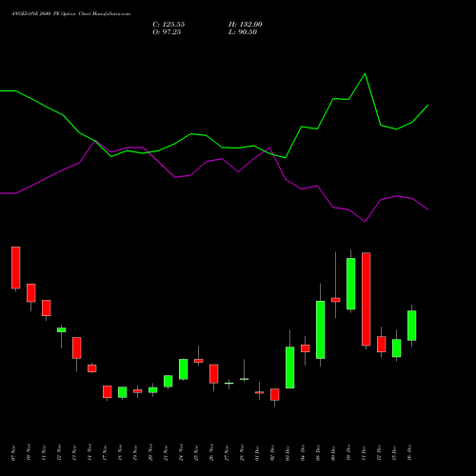Viewport: 476px width, 476px height.
Task: Select the last green candle for 16 Dec
Action: 412,326
